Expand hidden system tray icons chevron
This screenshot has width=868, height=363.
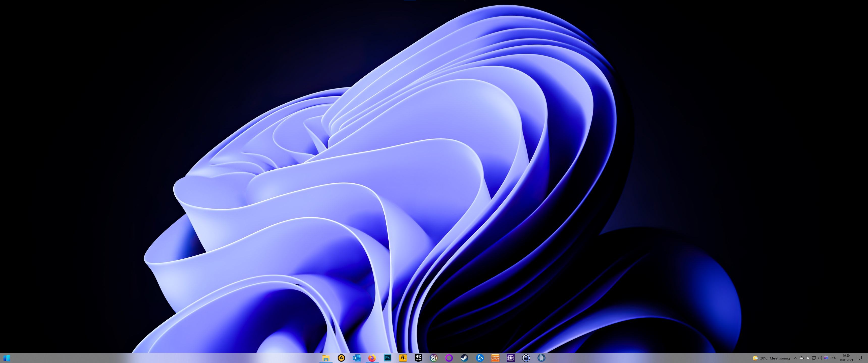796,358
